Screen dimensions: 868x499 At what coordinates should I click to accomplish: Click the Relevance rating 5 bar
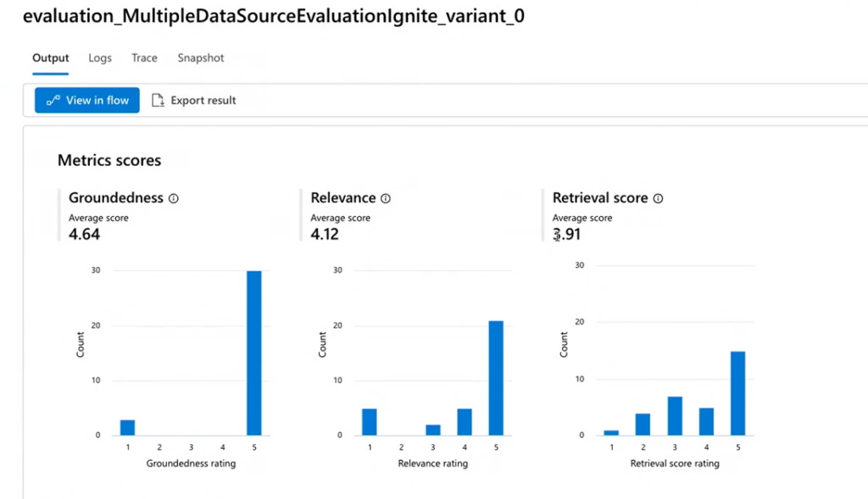[x=496, y=378]
